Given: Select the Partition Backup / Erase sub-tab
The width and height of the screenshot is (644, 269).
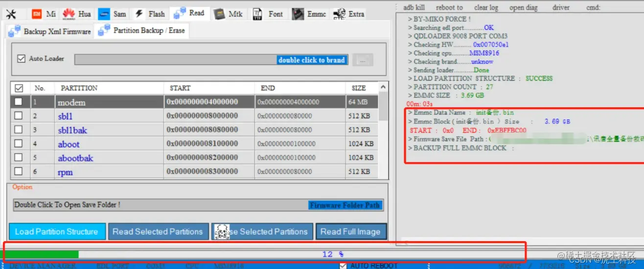Looking at the screenshot, I should click(141, 30).
